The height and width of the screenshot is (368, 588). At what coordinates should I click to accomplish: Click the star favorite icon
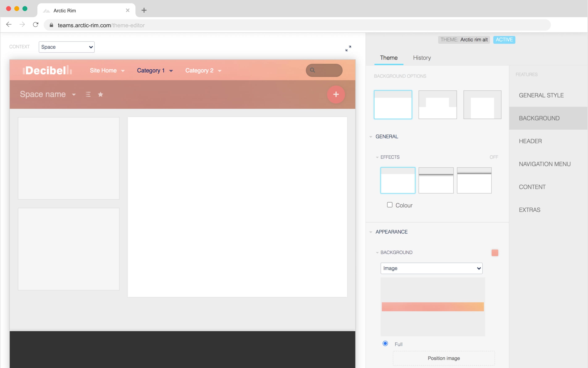click(100, 94)
